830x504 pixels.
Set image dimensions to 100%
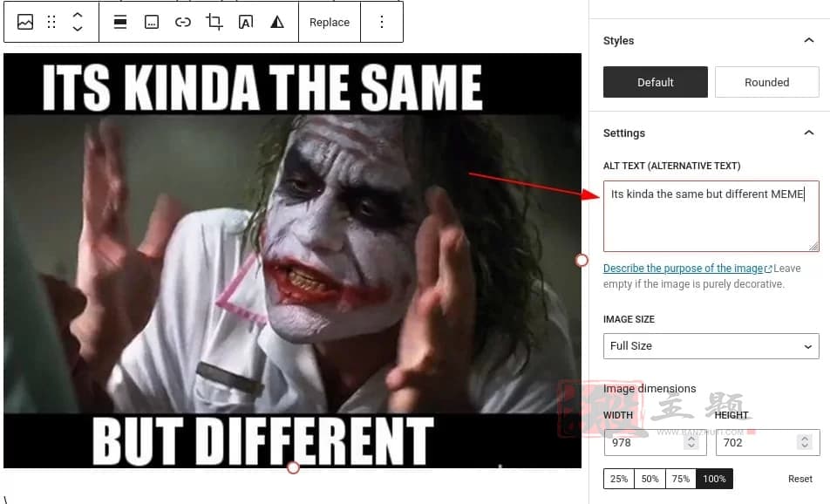[x=714, y=479]
